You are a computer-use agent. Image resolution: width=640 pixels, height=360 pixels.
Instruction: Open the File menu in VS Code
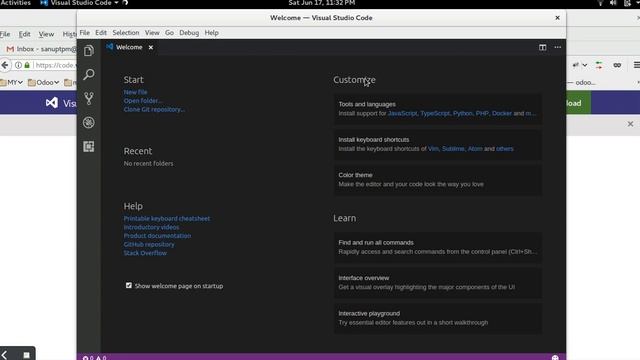pyautogui.click(x=84, y=33)
